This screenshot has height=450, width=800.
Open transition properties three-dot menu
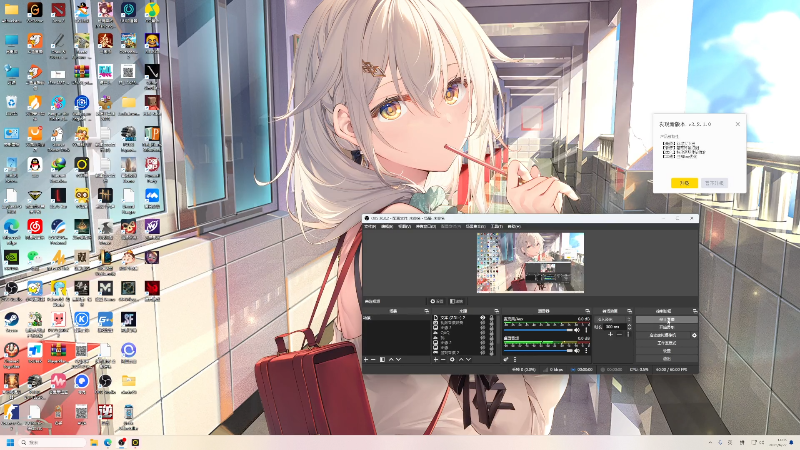pyautogui.click(x=629, y=334)
